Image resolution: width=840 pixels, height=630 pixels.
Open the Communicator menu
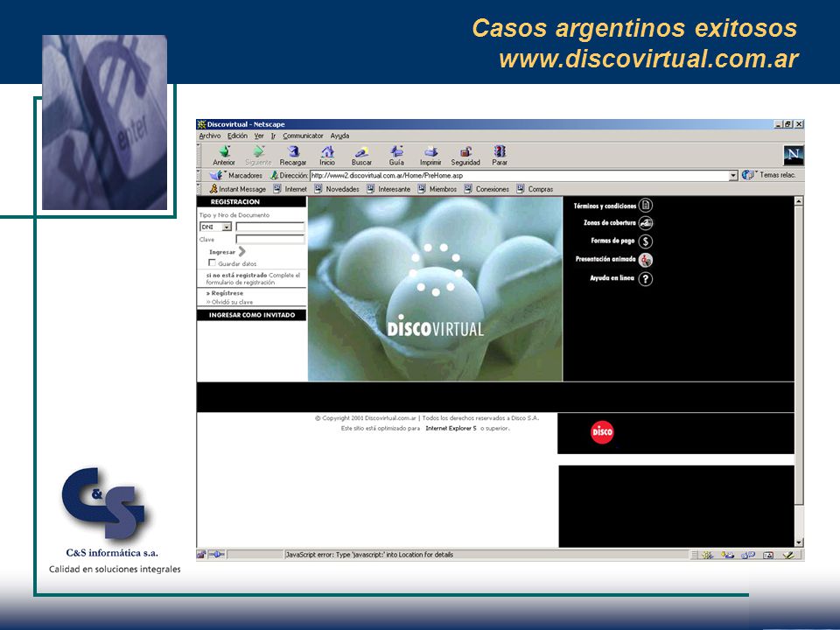click(304, 136)
